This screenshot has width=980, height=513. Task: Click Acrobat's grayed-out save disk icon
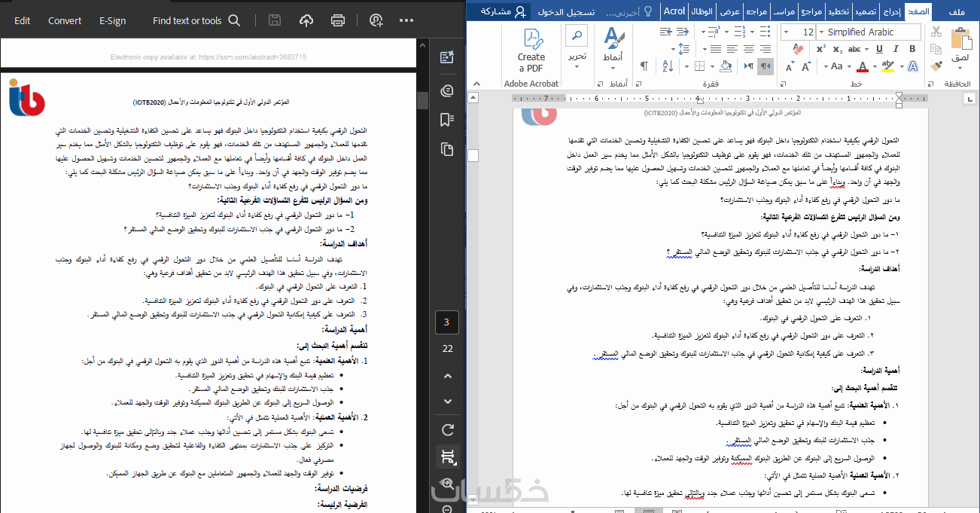pos(275,20)
